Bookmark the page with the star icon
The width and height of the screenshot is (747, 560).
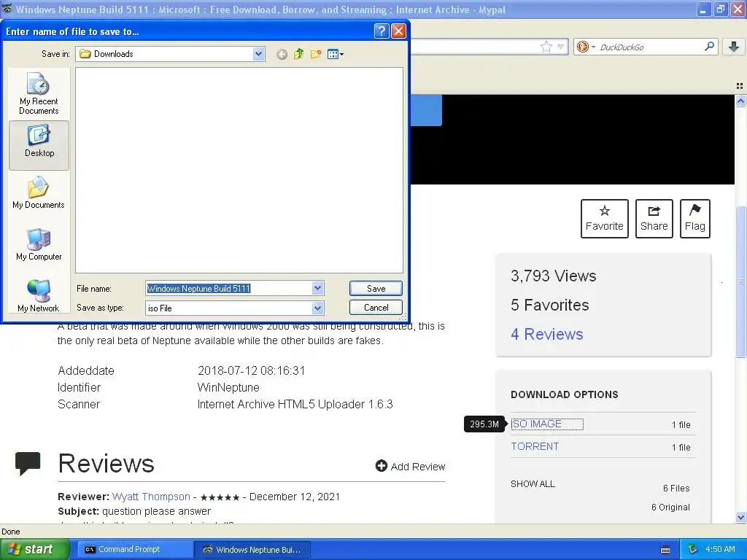pos(546,47)
